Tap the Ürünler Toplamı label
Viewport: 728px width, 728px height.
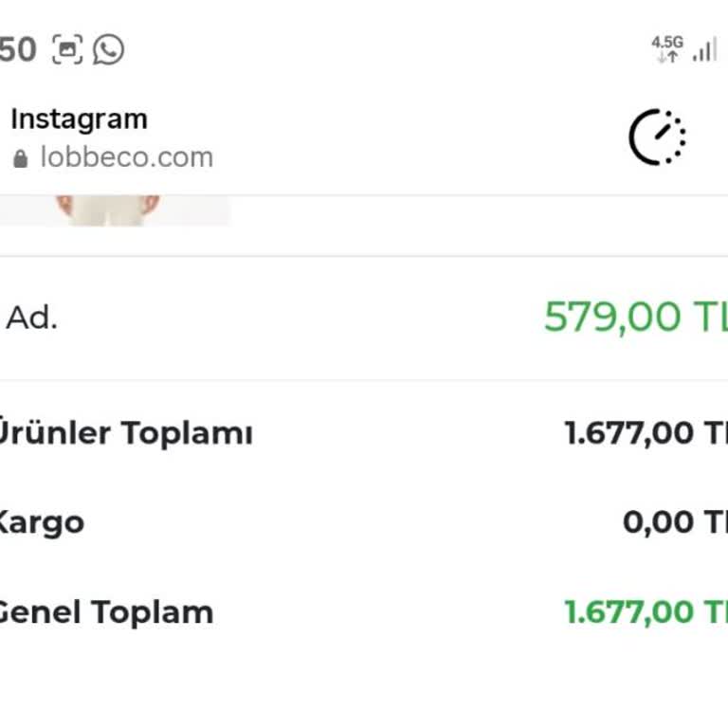(125, 433)
